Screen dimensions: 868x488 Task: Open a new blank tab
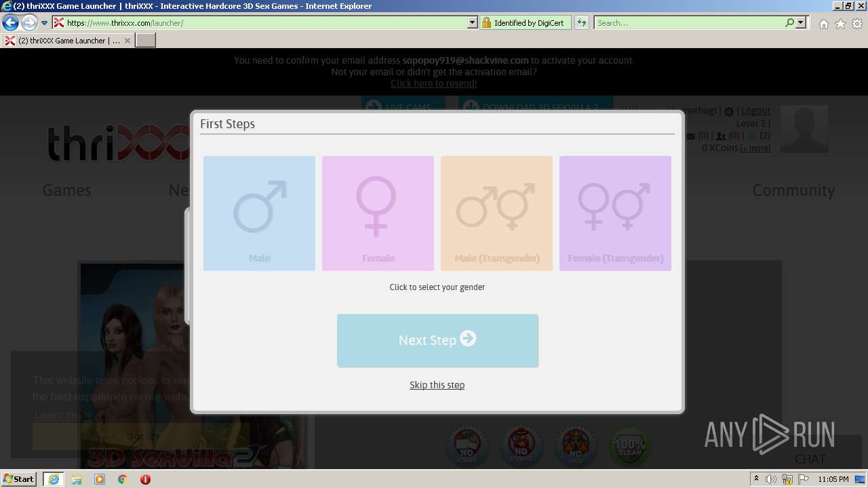(146, 41)
